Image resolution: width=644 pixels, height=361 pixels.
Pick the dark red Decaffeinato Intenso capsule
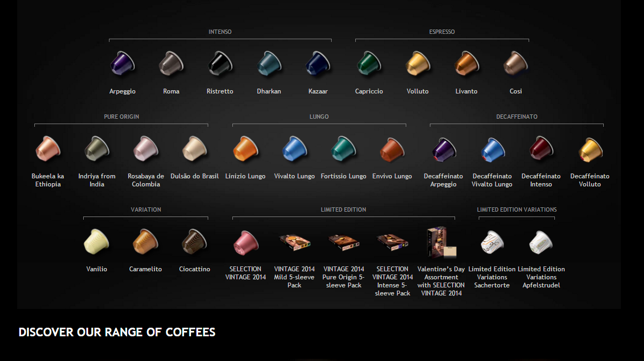coord(541,149)
